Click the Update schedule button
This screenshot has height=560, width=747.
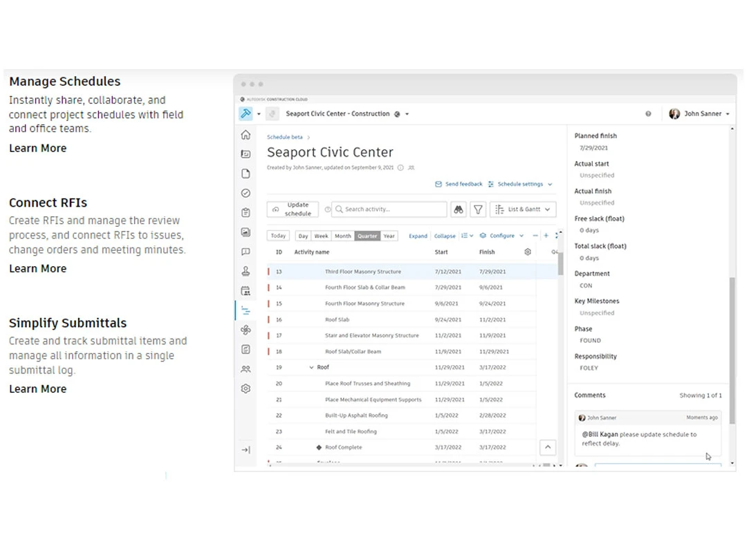tap(293, 209)
